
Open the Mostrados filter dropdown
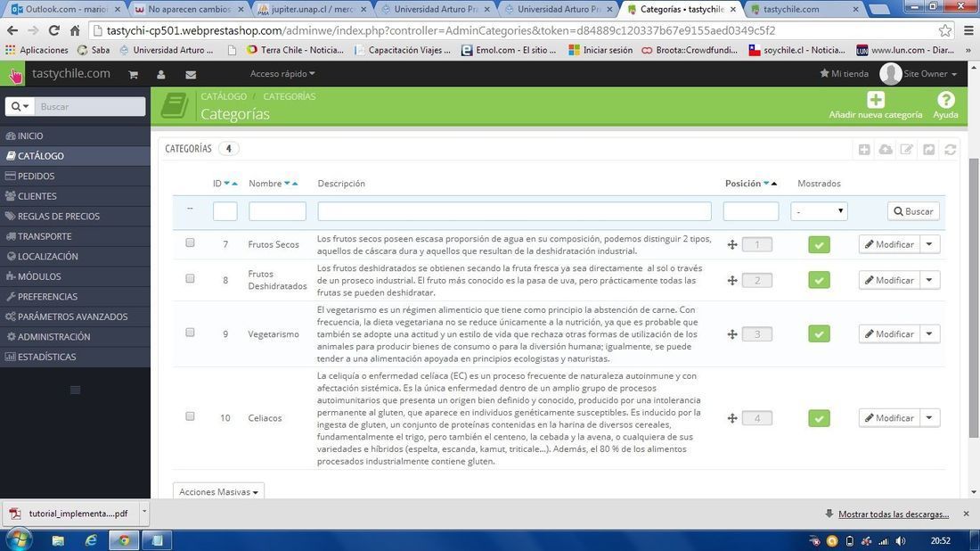(x=819, y=211)
